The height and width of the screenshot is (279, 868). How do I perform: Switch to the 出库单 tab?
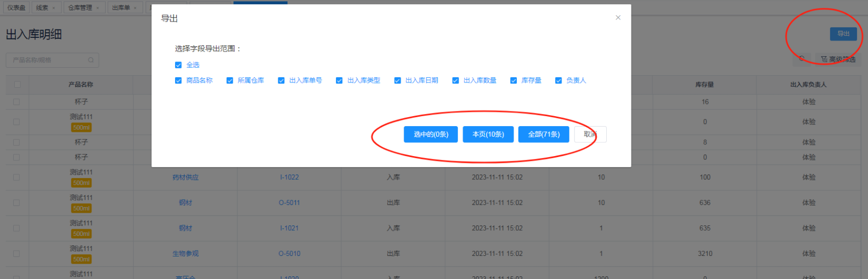(121, 8)
